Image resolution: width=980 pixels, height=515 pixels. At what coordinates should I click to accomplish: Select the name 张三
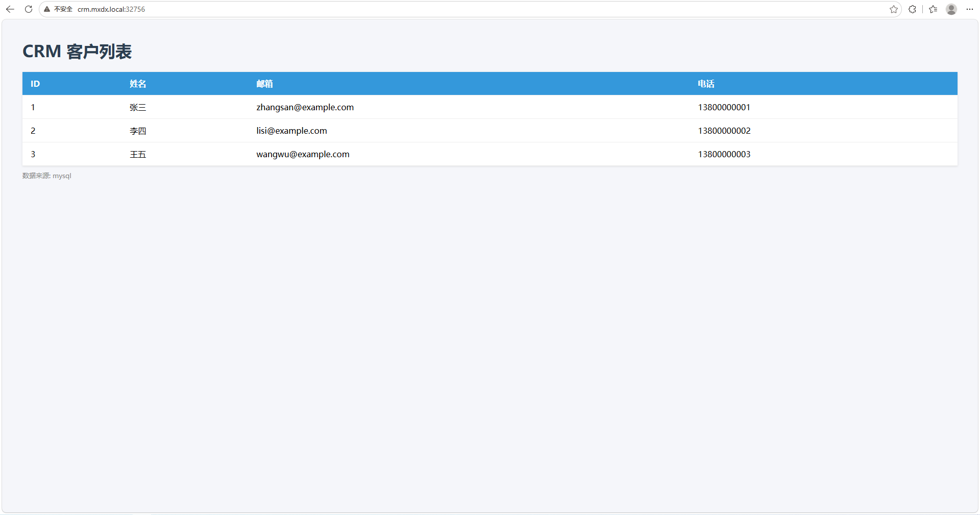coord(138,107)
